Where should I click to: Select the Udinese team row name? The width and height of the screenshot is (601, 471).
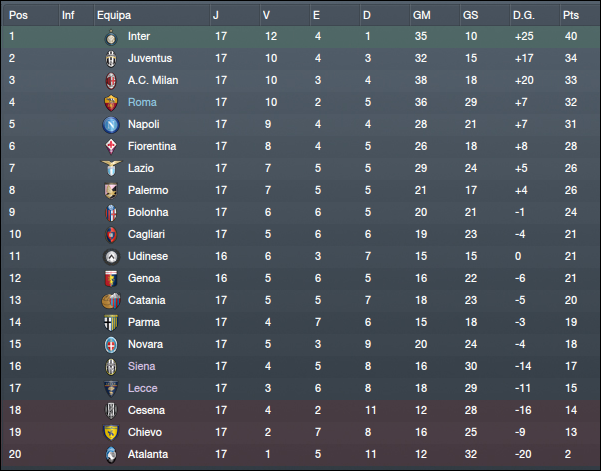point(148,257)
